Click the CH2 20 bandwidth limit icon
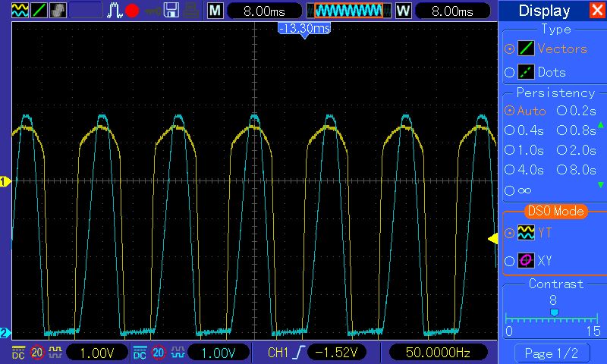Viewport: 607px width, 364px height. [x=158, y=353]
